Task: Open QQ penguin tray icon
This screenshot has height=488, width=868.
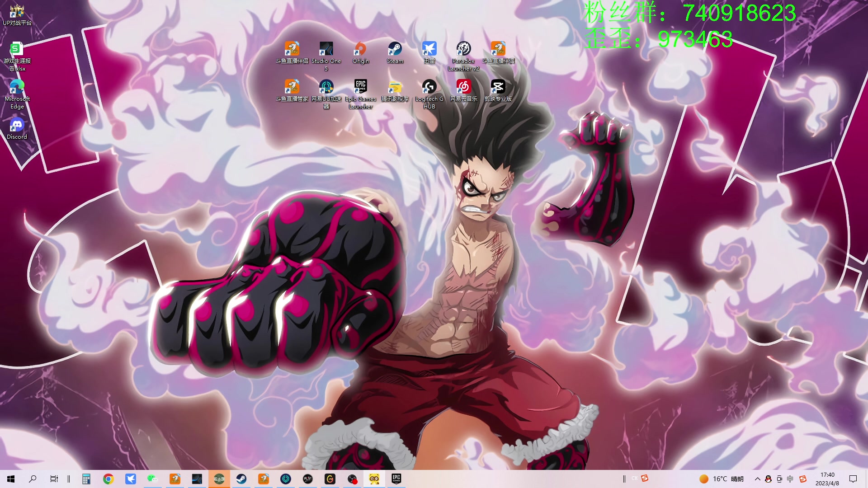Action: (x=769, y=479)
